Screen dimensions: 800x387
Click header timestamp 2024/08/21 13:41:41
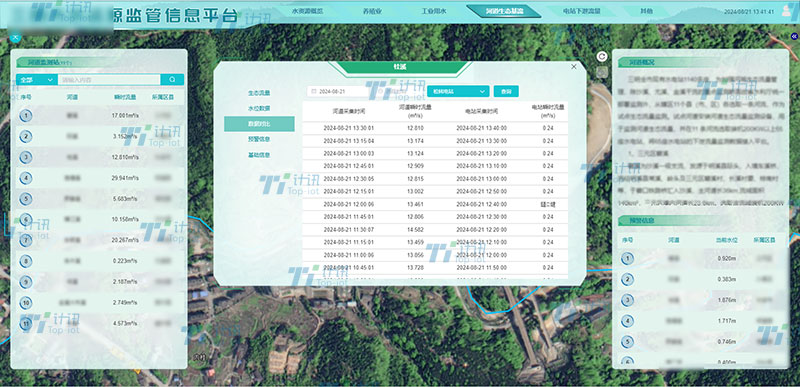tap(749, 11)
